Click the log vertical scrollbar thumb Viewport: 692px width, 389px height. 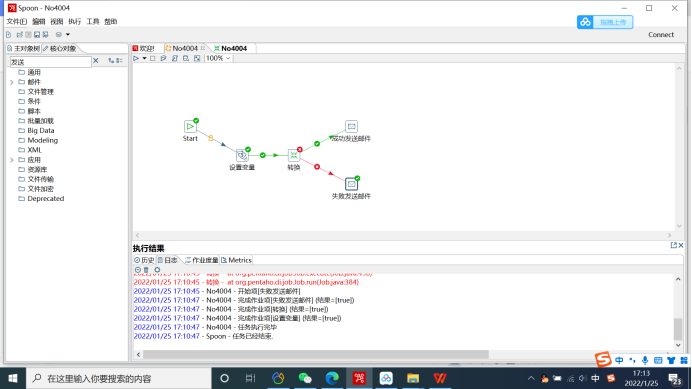coord(678,329)
